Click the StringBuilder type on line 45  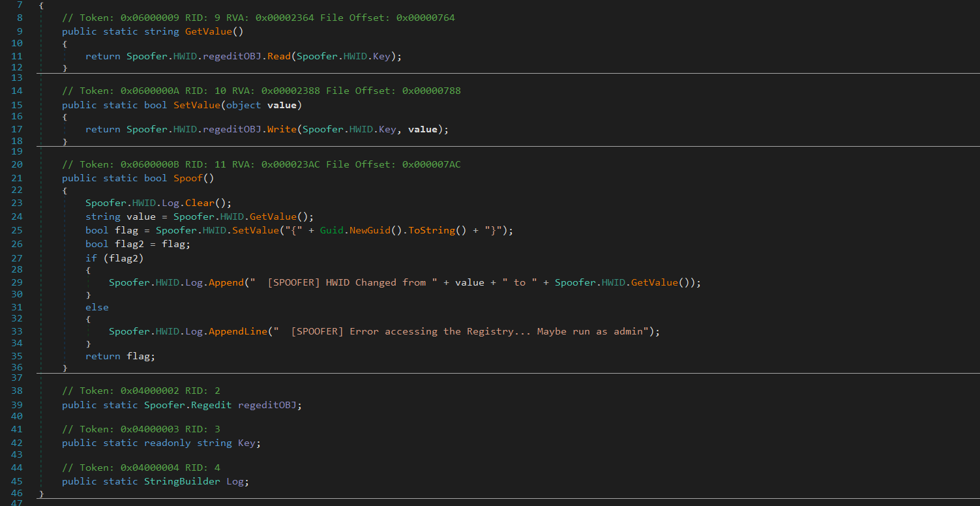pos(182,481)
